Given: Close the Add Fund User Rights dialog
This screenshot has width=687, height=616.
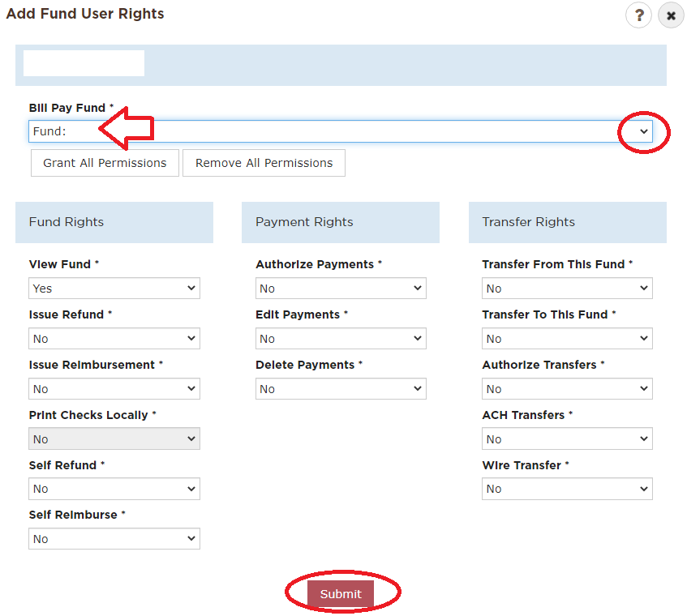Looking at the screenshot, I should [670, 15].
